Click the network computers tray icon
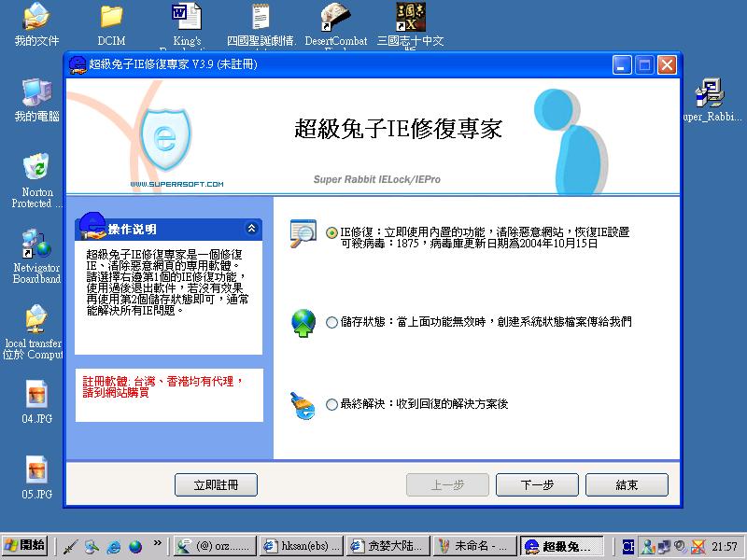 coord(664,546)
